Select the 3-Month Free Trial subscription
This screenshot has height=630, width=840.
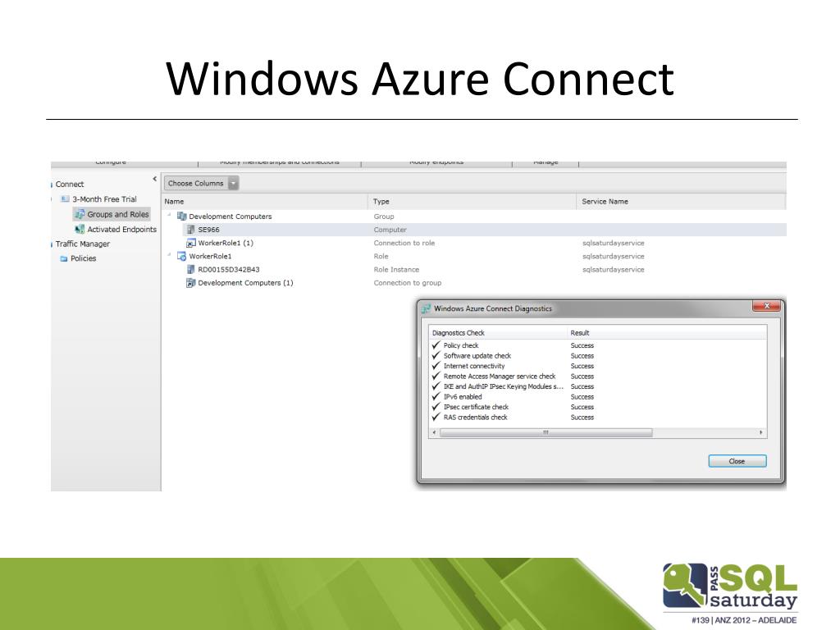pos(104,199)
